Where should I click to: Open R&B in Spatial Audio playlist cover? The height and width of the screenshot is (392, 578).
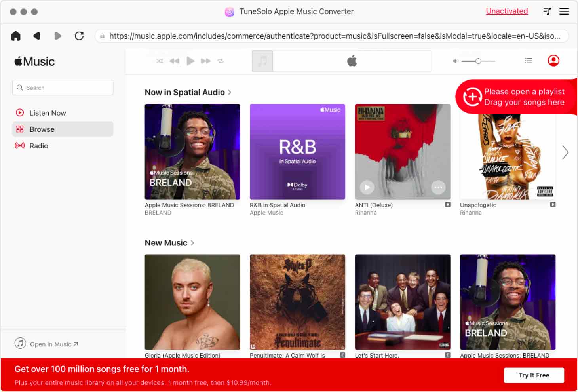297,152
